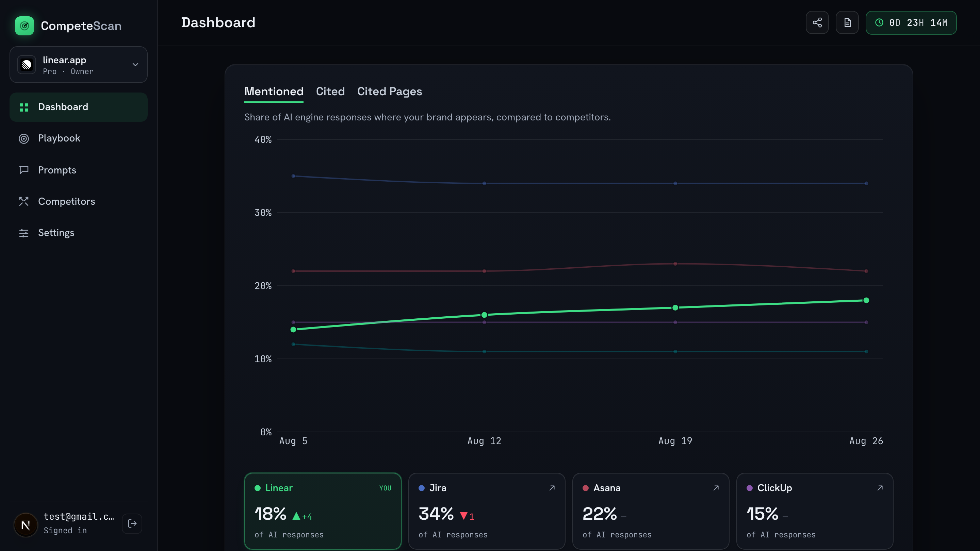This screenshot has height=551, width=980.
Task: Click the CompeteScan logo icon
Action: [24, 26]
